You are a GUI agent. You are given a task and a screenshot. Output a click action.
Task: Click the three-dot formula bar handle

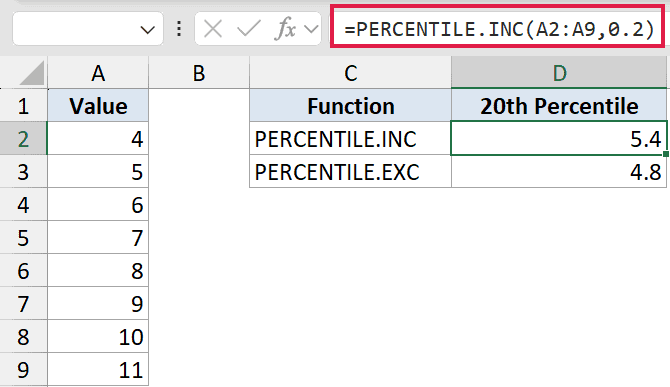pos(179,29)
